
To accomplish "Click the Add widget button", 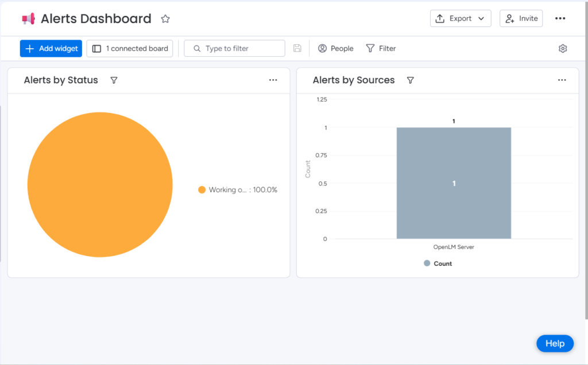I will 51,49.
